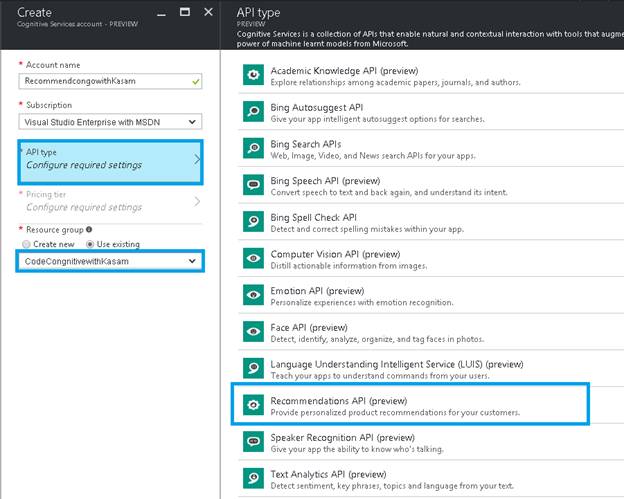Expand the API type settings
This screenshot has height=499, width=624.
(x=110, y=158)
